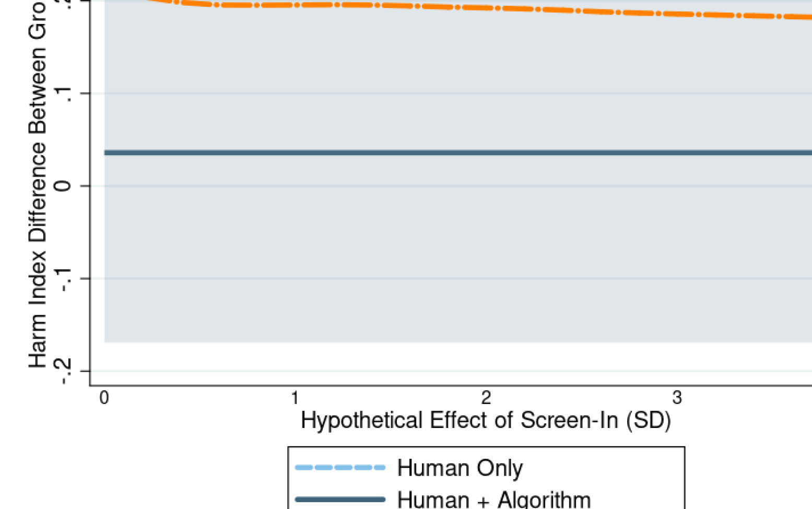This screenshot has height=509, width=812.
Task: Click the x-axis tick label 1
Action: [295, 398]
